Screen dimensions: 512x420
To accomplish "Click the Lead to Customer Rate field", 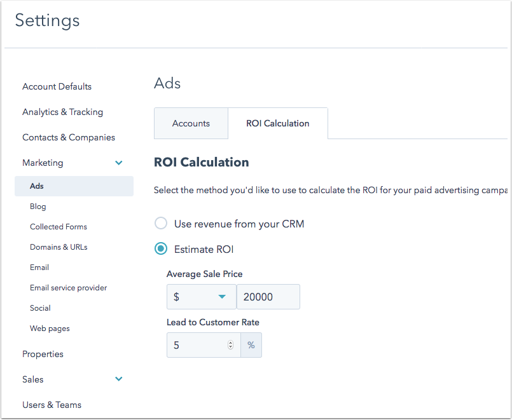I will click(196, 345).
